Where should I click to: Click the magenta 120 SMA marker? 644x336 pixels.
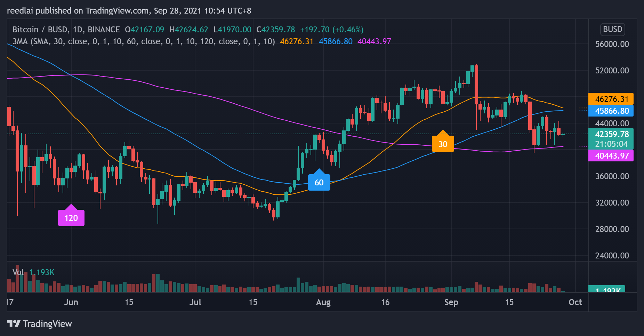(71, 216)
